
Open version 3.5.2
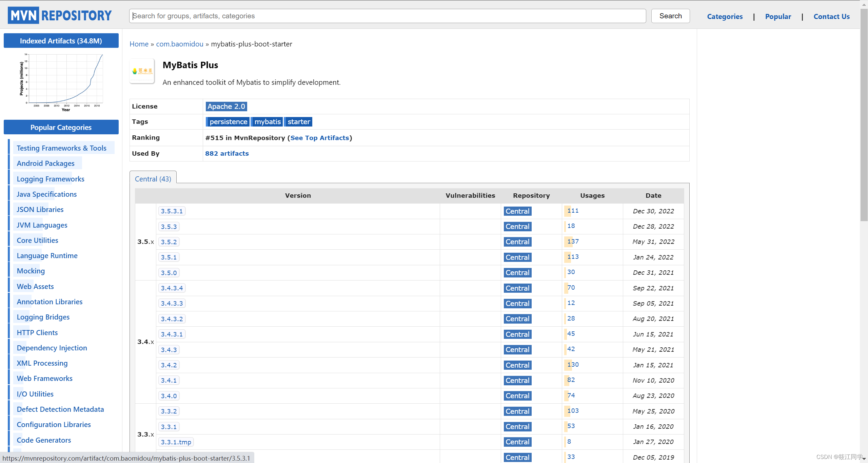[x=169, y=242]
